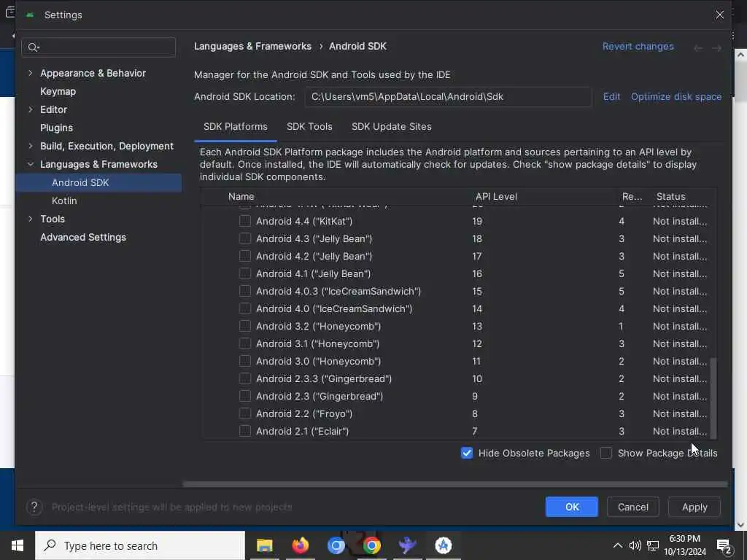The height and width of the screenshot is (560, 747).
Task: Expand Appearance & Behavior section
Action: pos(31,73)
